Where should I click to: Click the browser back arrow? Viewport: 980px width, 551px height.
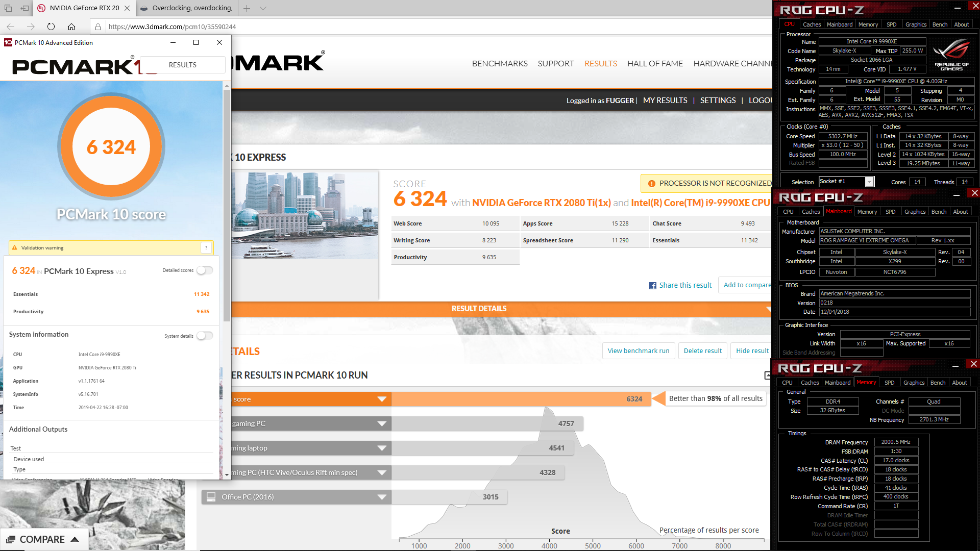(11, 27)
